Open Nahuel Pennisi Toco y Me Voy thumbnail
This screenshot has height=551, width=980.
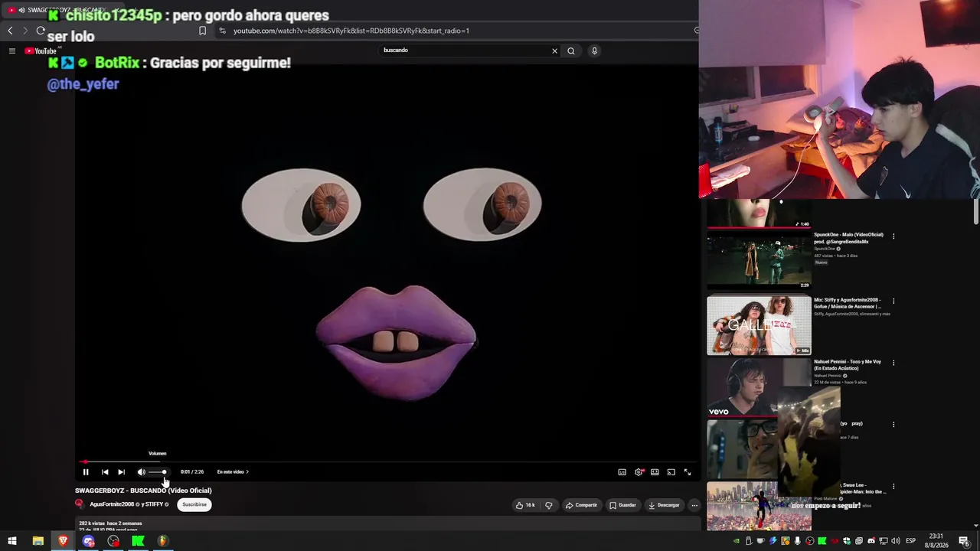tap(759, 387)
